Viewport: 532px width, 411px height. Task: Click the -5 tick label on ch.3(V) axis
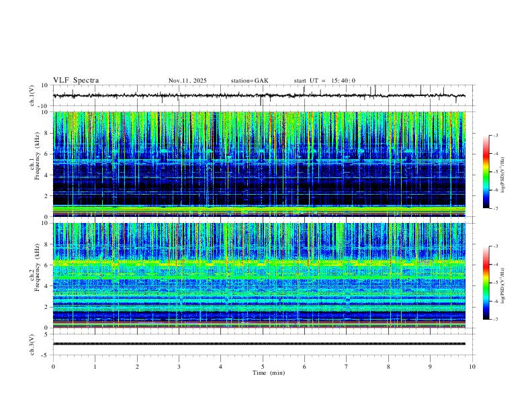46,355
